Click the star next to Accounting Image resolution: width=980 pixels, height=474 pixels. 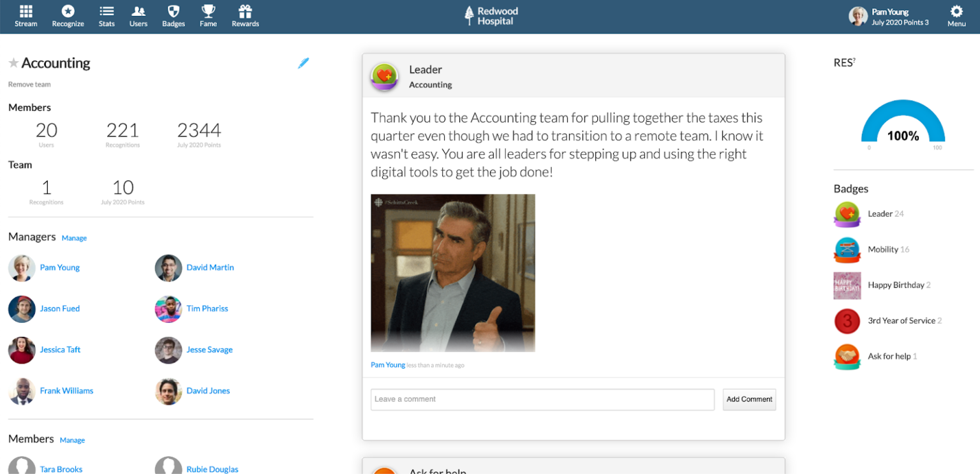pos(12,63)
